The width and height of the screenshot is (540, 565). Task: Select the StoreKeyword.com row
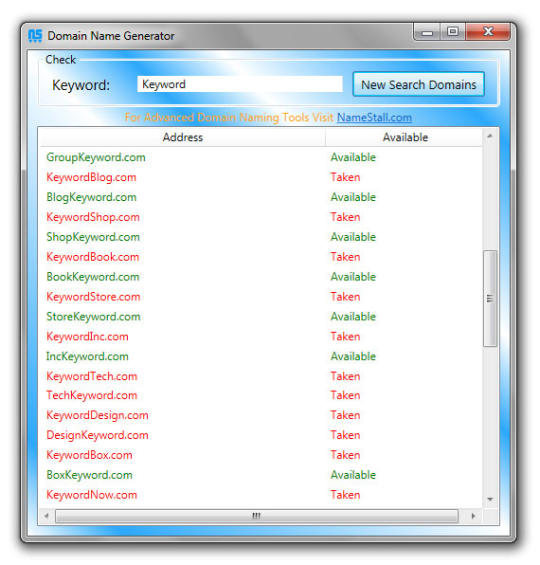(261, 316)
